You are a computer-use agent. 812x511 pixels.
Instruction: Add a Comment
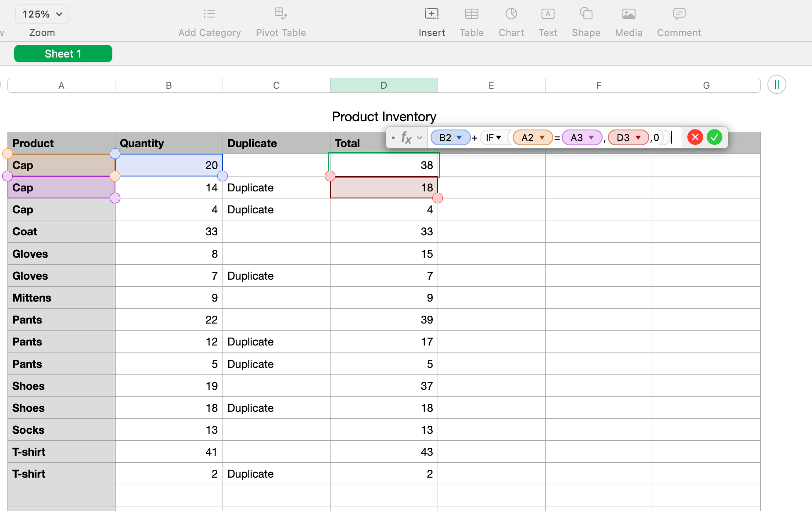click(x=678, y=14)
